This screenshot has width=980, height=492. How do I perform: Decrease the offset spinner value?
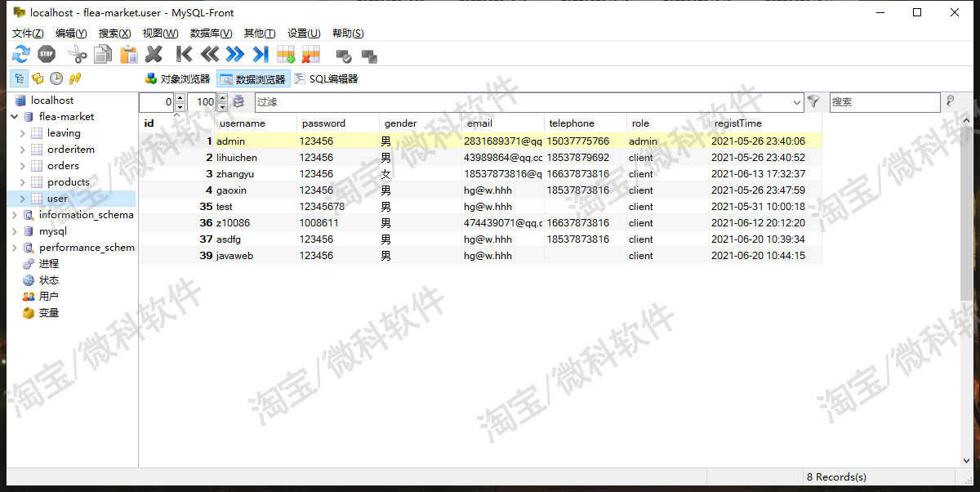180,106
